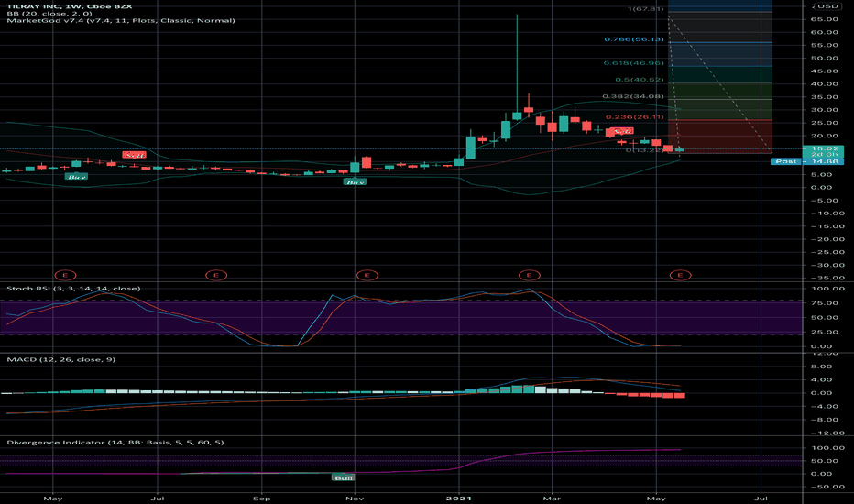The width and height of the screenshot is (854, 504).
Task: Select the Stoch RSI indicator legend
Action: point(73,289)
